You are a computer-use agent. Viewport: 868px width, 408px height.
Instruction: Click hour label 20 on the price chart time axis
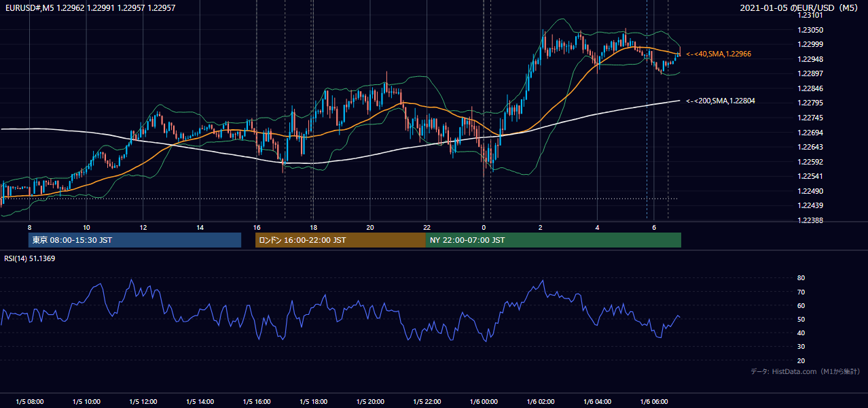click(x=369, y=227)
